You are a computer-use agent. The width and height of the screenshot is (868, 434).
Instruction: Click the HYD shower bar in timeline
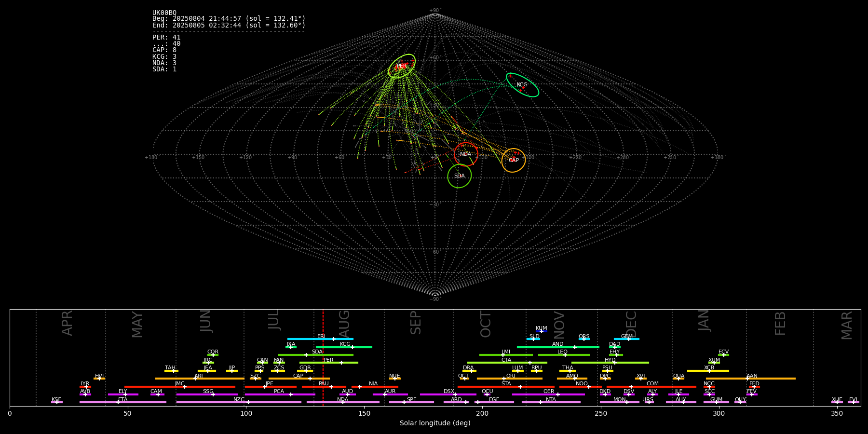pyautogui.click(x=610, y=363)
